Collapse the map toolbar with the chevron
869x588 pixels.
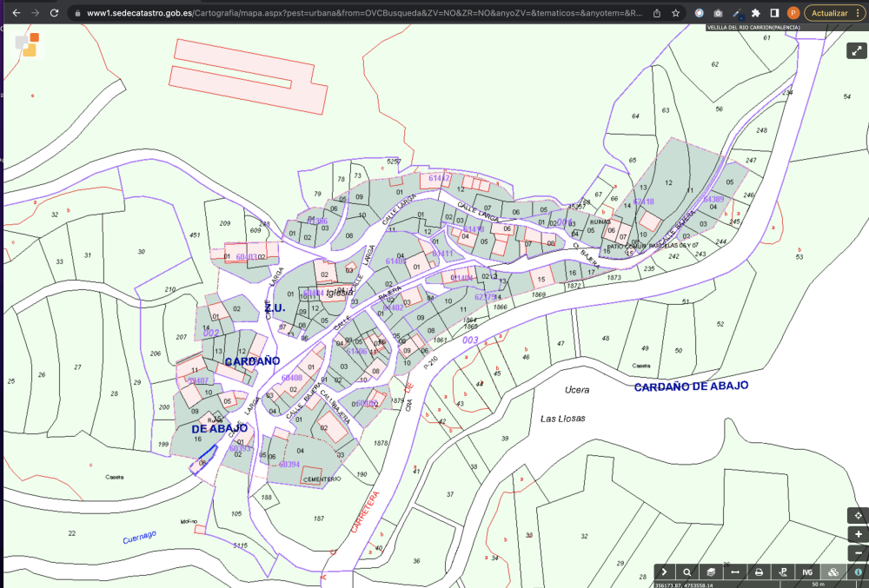(x=664, y=572)
